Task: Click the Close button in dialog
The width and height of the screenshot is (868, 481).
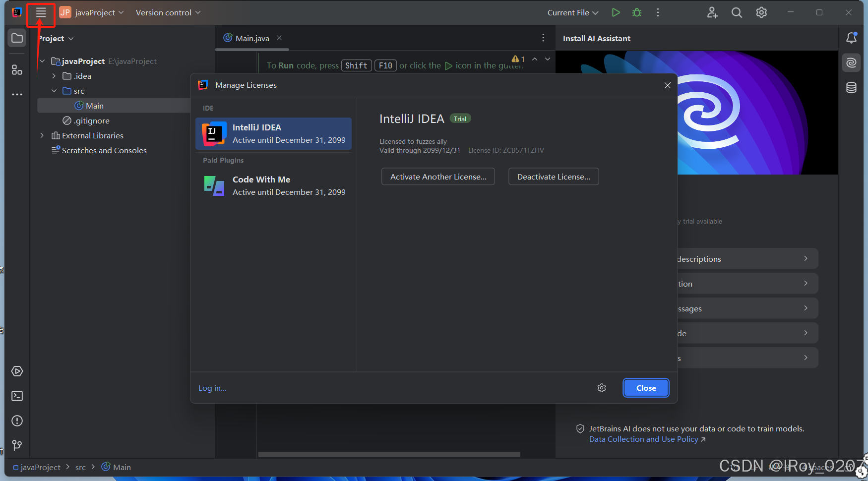Action: [646, 388]
